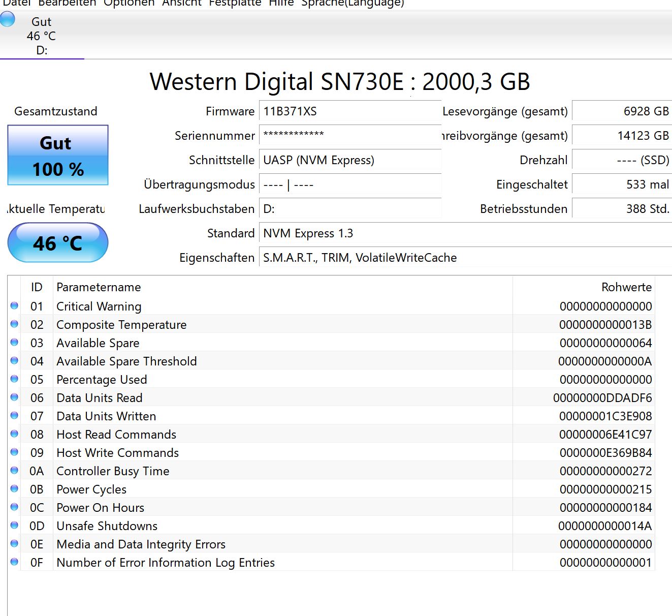Click the Parametername column header

tap(283, 287)
